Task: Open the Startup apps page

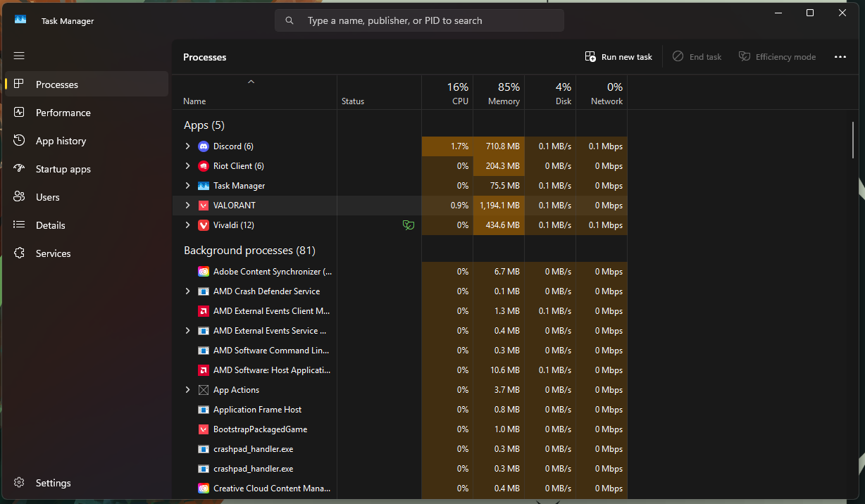Action: point(87,169)
